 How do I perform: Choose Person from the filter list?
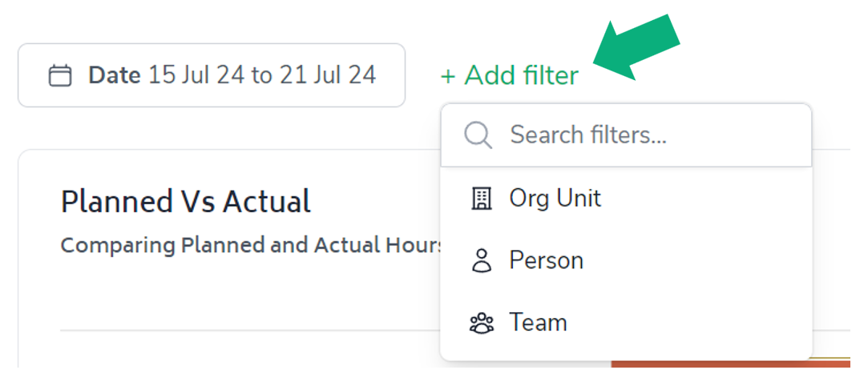pos(546,261)
